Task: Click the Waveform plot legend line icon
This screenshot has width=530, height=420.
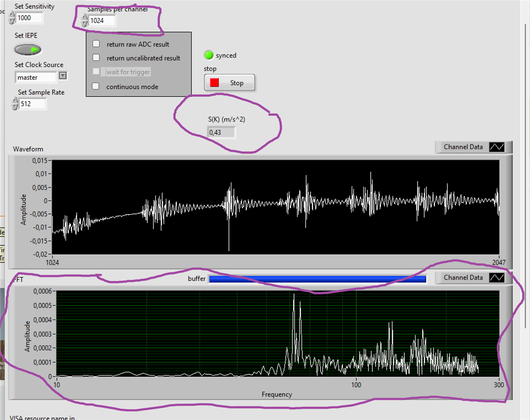Action: pos(497,147)
